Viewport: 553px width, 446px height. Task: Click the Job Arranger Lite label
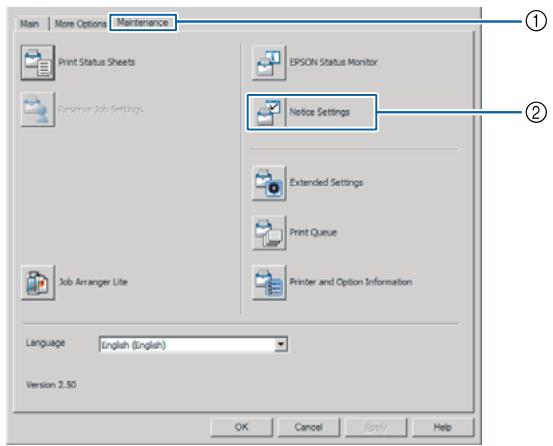point(93,282)
